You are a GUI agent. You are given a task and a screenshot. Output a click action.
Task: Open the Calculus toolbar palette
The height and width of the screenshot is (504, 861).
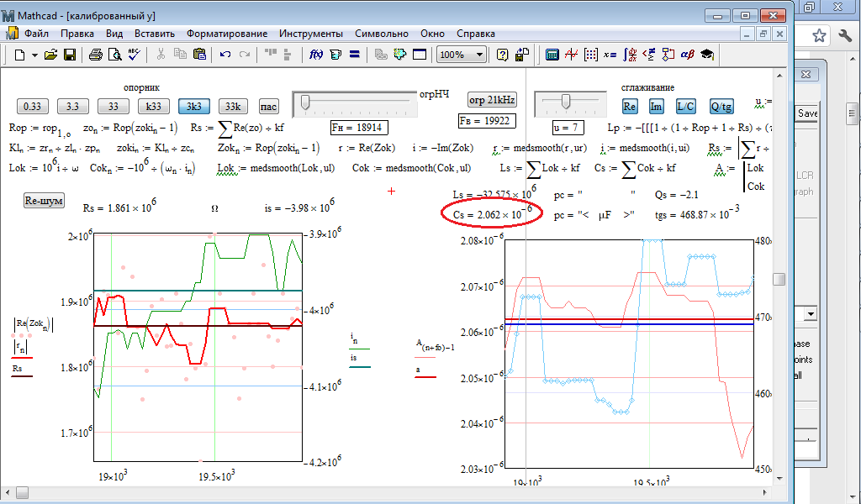[x=630, y=55]
